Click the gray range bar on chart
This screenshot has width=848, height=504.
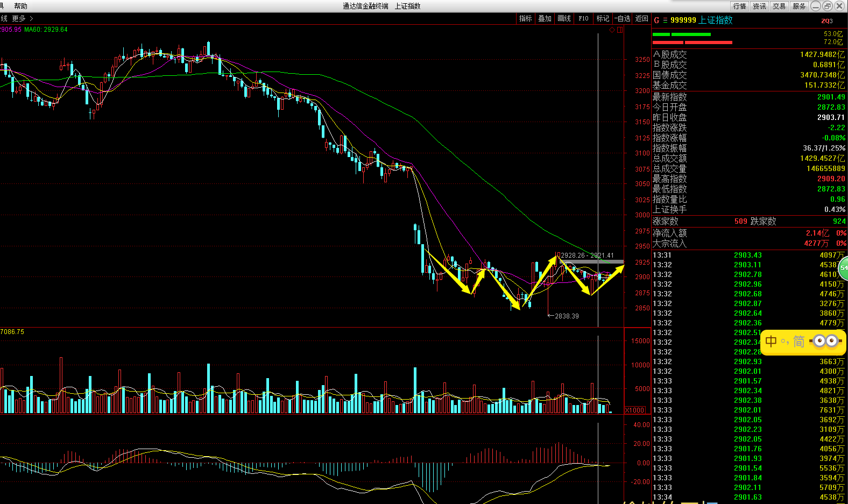(592, 262)
